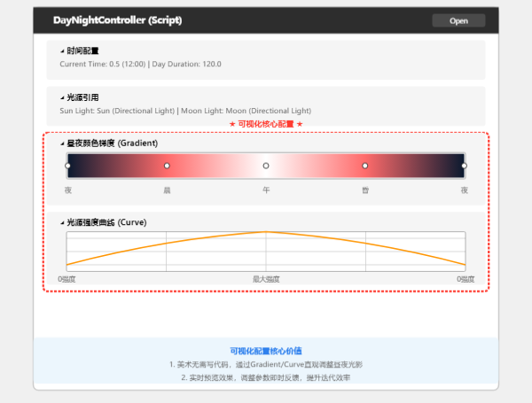Image resolution: width=532 pixels, height=403 pixels.
Task: Collapse the 昼夜颜色梯度 (Gradient) foldout
Action: (62, 143)
